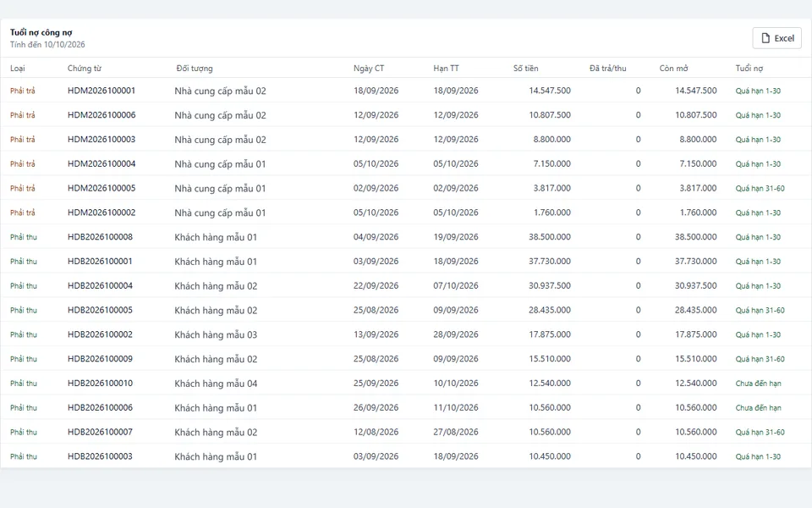The height and width of the screenshot is (508, 812).
Task: Click 'Quá hạn 31-60' status for HDM2026100005
Action: (x=760, y=189)
